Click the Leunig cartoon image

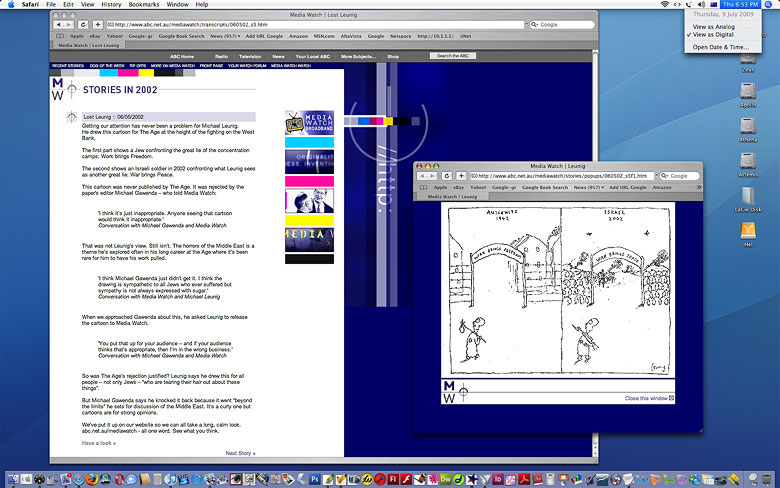click(558, 291)
